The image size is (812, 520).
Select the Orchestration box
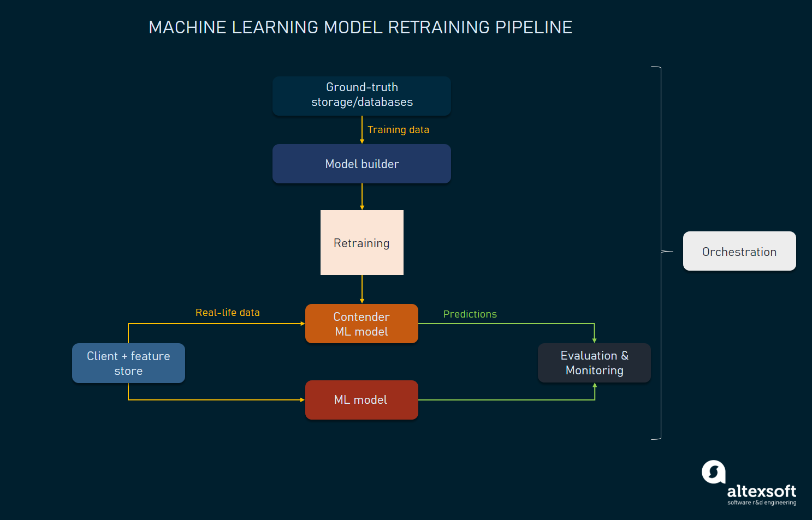click(739, 251)
